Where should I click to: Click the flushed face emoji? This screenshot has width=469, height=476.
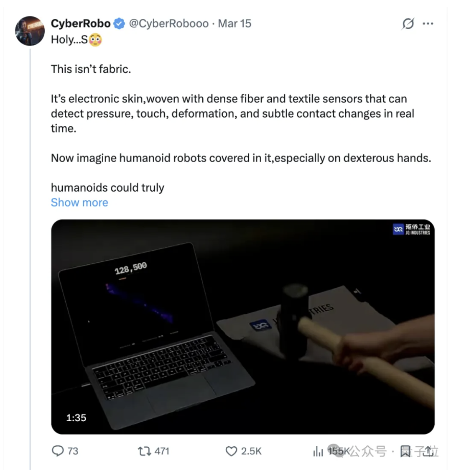click(x=95, y=40)
